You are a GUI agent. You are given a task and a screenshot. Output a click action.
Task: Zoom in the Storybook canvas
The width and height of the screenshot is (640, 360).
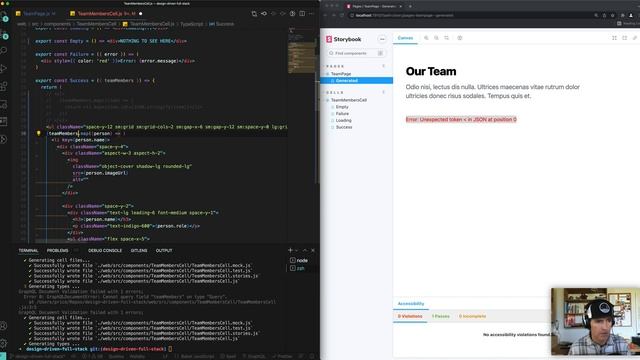click(426, 38)
